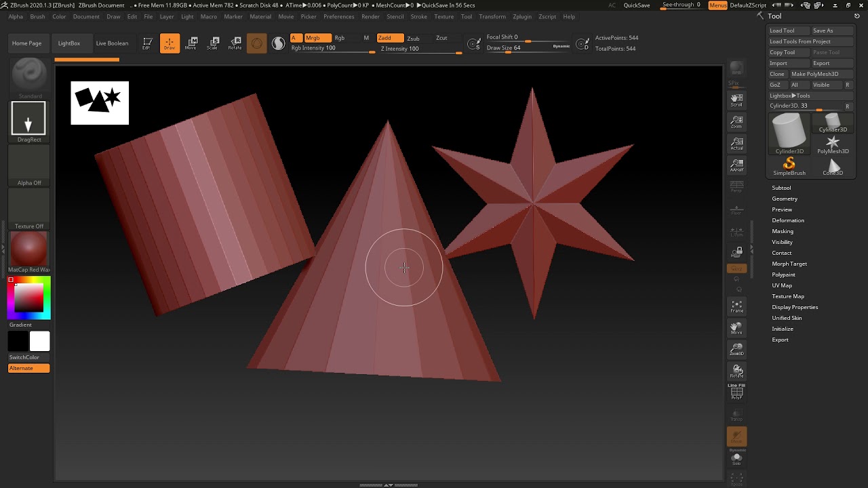Select the Edit mode icon
This screenshot has height=488, width=868.
[146, 43]
